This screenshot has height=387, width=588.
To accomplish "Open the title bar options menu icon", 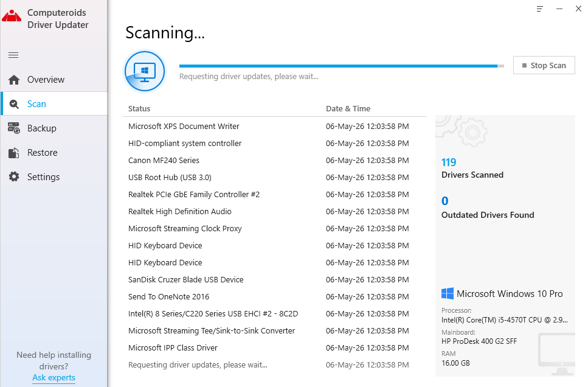I will pyautogui.click(x=539, y=9).
